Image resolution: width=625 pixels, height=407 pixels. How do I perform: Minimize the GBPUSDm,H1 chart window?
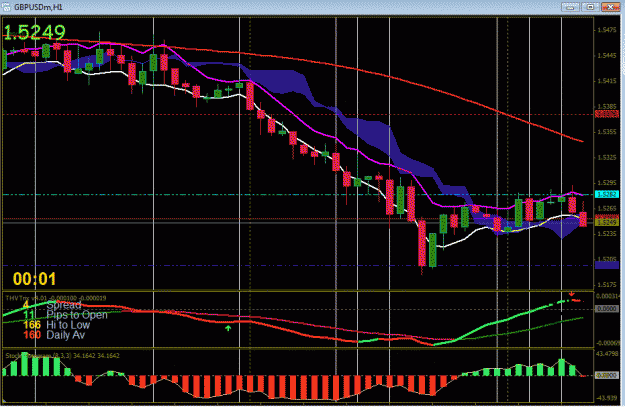(x=570, y=7)
